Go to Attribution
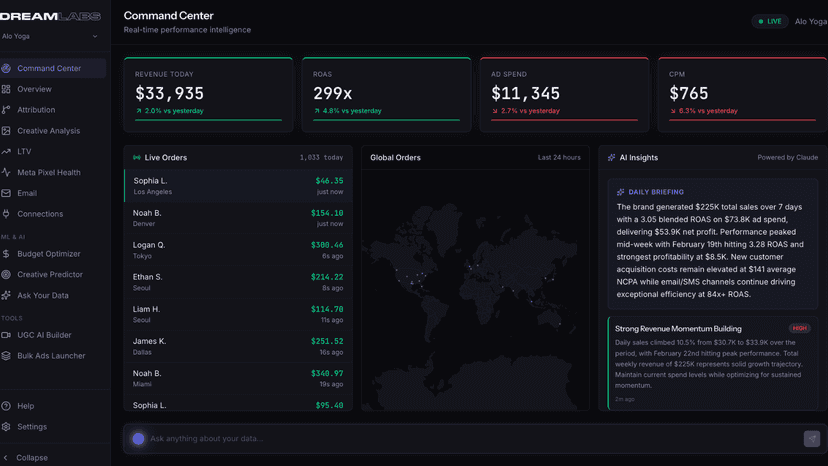828x466 pixels. (53, 110)
